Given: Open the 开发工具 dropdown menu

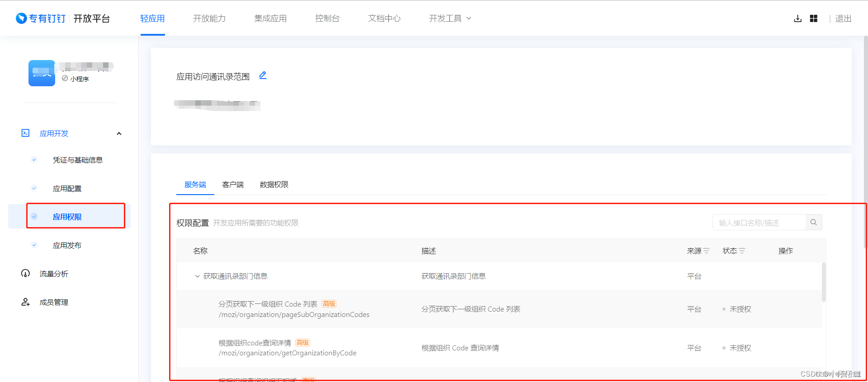Looking at the screenshot, I should coord(450,19).
